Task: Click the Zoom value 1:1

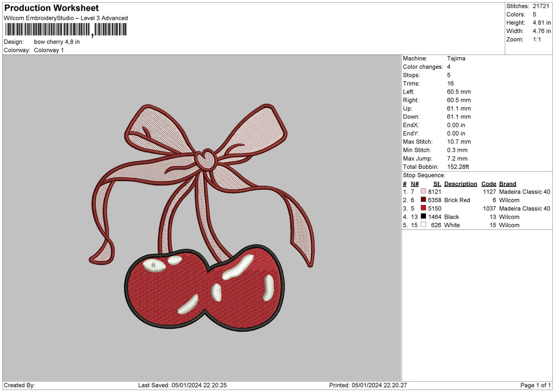Action: pos(537,40)
